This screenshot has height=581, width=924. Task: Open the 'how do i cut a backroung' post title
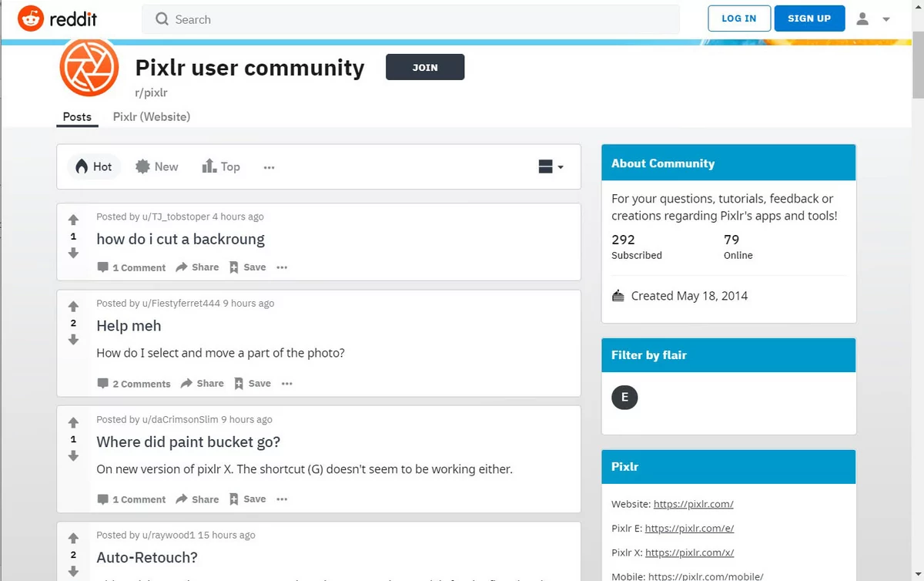180,239
